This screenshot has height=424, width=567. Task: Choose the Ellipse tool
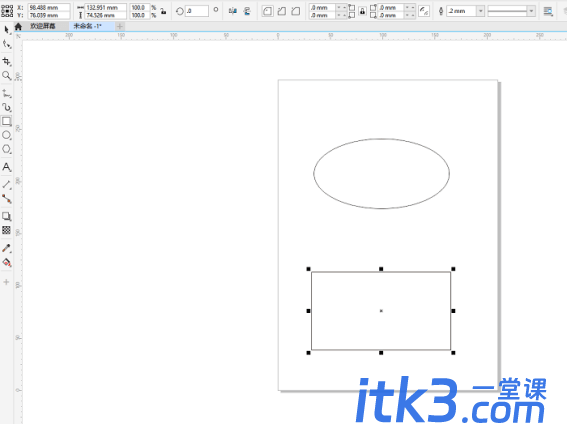[x=7, y=135]
